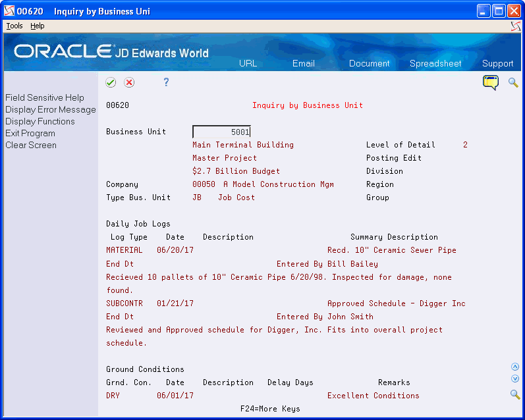Click the magnifier icon below the page arrows
525x420 pixels.
pos(515,394)
